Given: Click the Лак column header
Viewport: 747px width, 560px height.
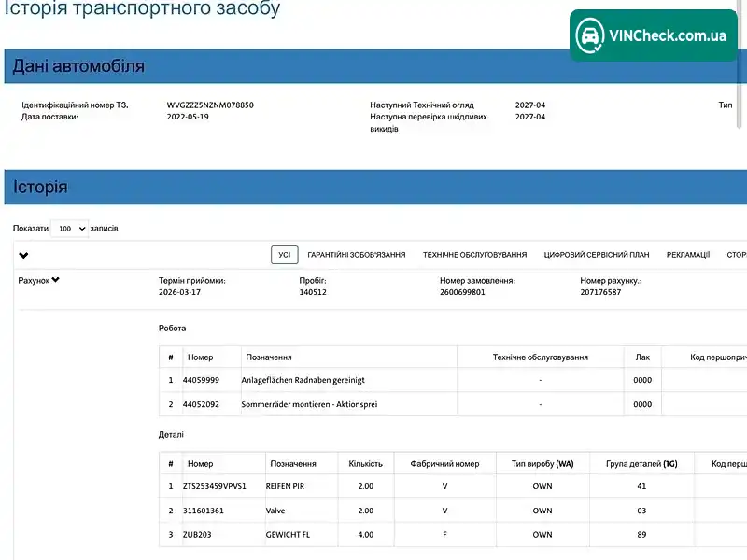Looking at the screenshot, I should coord(642,357).
